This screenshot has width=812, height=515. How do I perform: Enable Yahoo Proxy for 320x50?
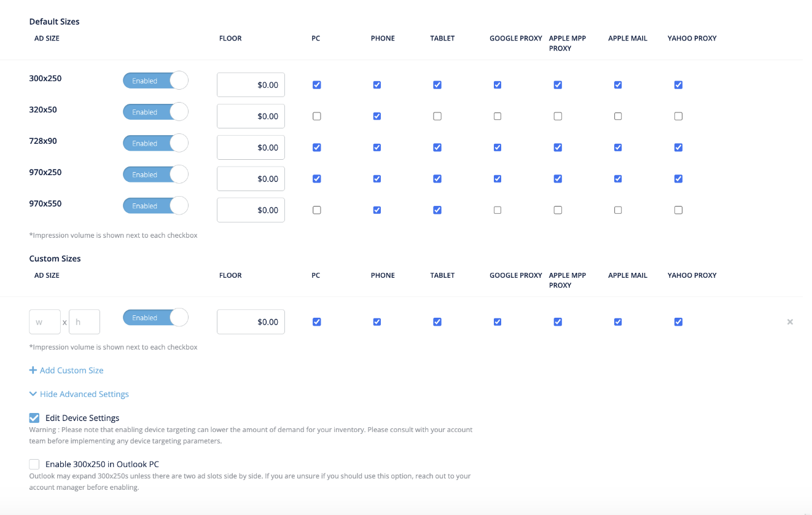[678, 116]
